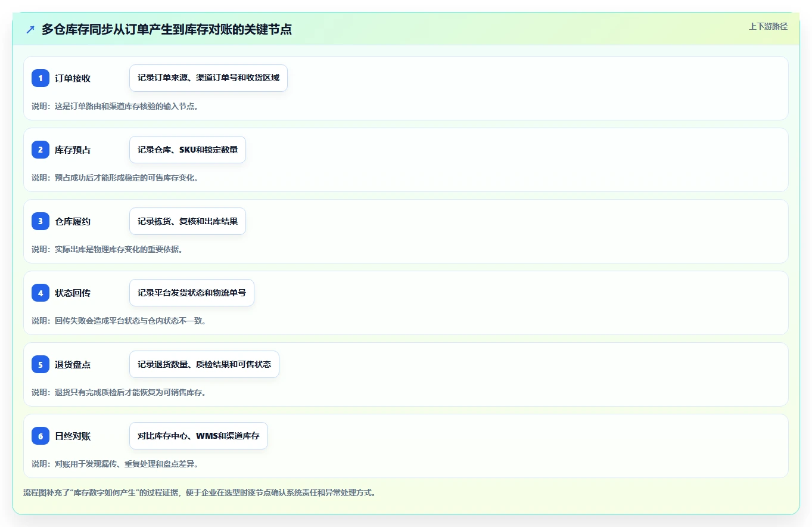
Task: Click the number 5 step badge
Action: tap(41, 364)
